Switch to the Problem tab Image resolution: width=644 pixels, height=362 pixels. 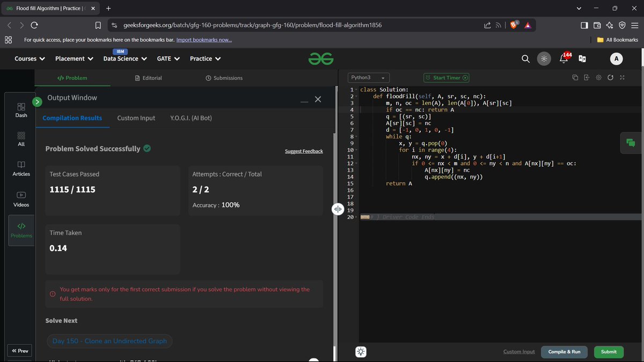click(x=72, y=78)
